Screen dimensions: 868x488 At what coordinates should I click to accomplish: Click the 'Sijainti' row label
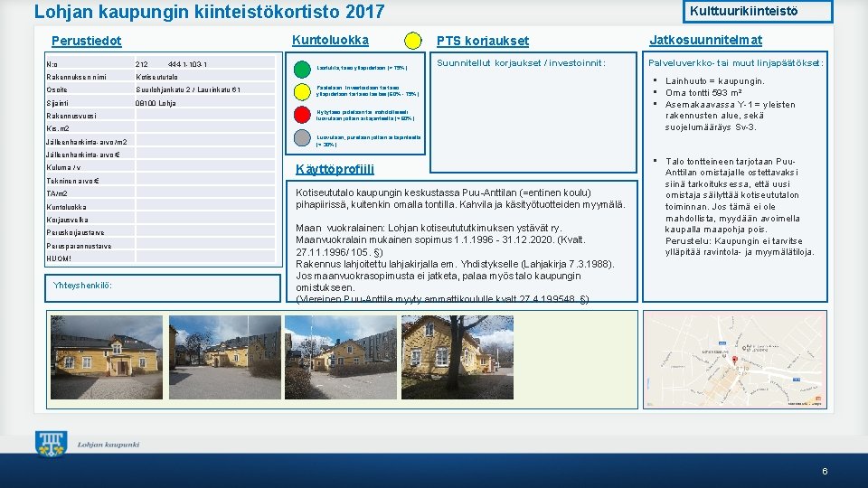(58, 103)
